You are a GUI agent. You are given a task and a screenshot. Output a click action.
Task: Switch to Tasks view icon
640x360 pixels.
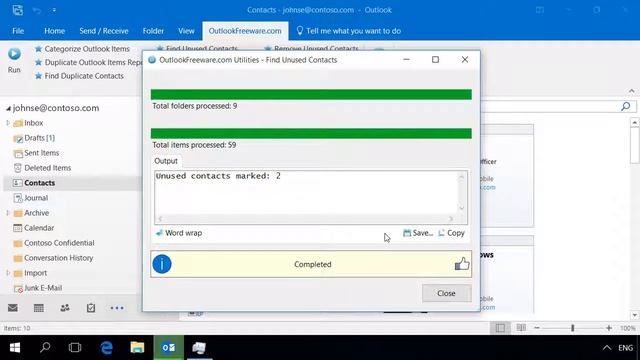click(x=91, y=308)
